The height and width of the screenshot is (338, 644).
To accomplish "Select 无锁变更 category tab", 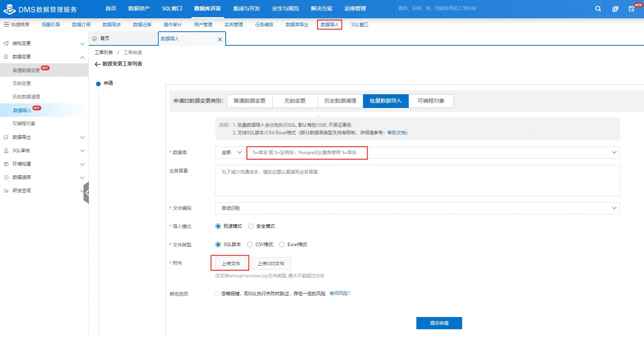I will (295, 101).
